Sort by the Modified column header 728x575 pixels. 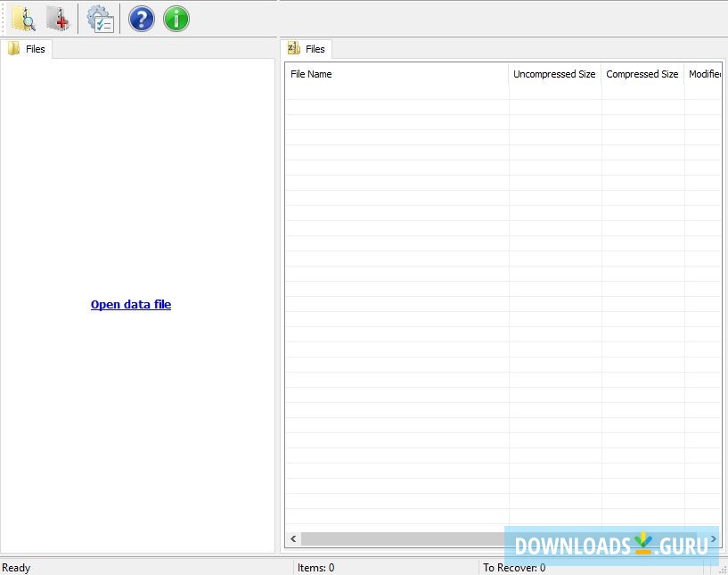706,74
